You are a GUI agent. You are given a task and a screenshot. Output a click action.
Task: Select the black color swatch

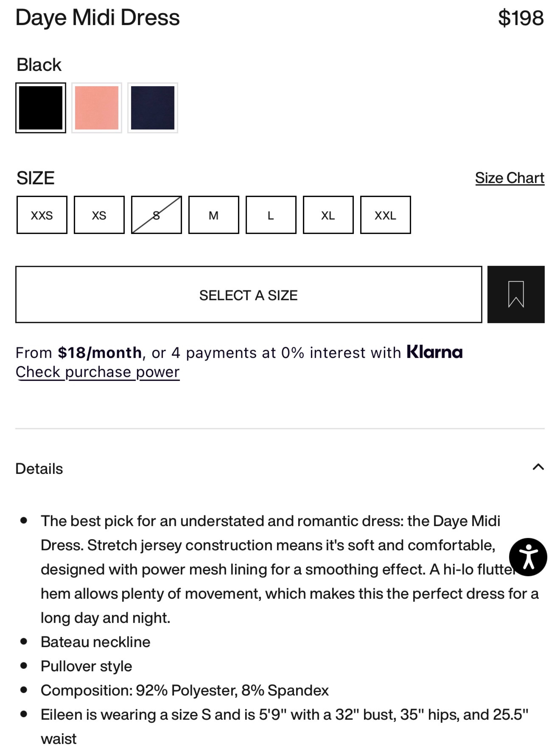(x=41, y=108)
